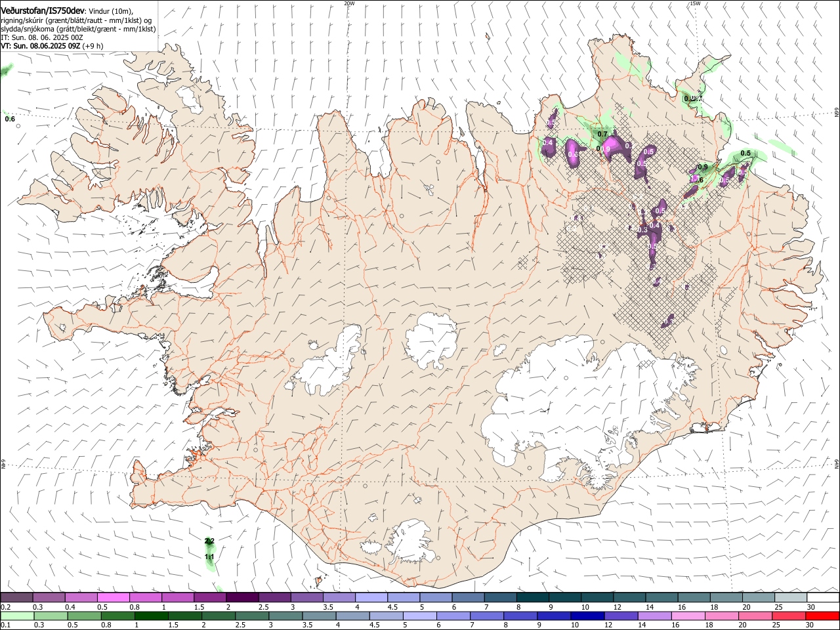Click the '20W' longitude label

349,3
